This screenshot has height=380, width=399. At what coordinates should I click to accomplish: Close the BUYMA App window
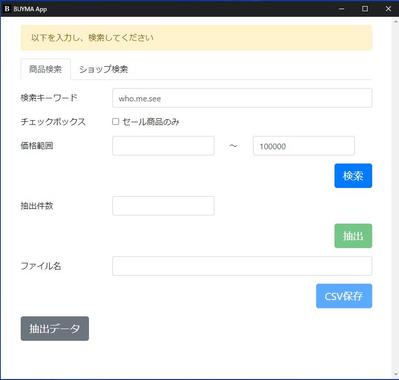[x=388, y=9]
